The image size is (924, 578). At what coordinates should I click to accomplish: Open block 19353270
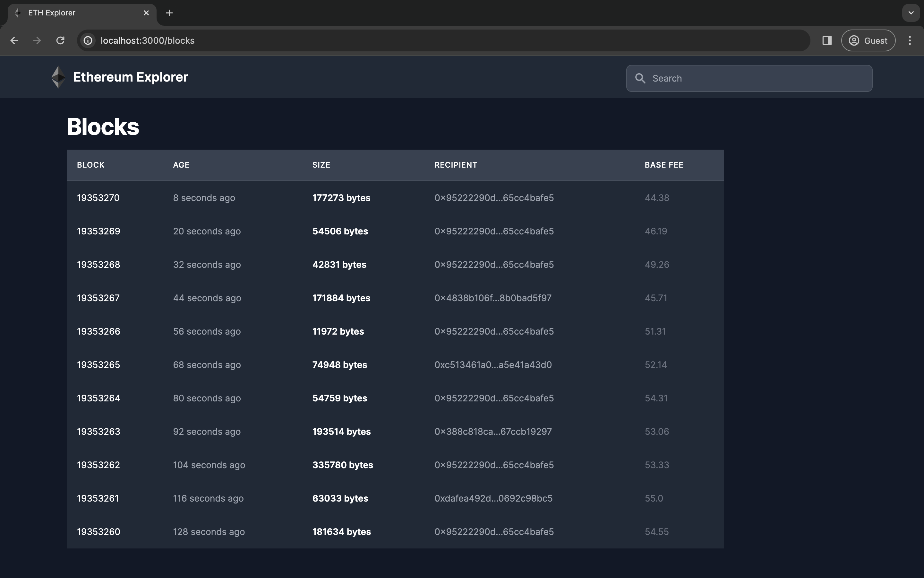click(98, 197)
